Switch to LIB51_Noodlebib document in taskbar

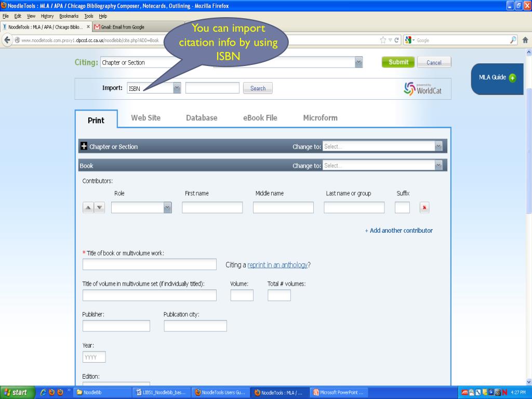pyautogui.click(x=161, y=393)
